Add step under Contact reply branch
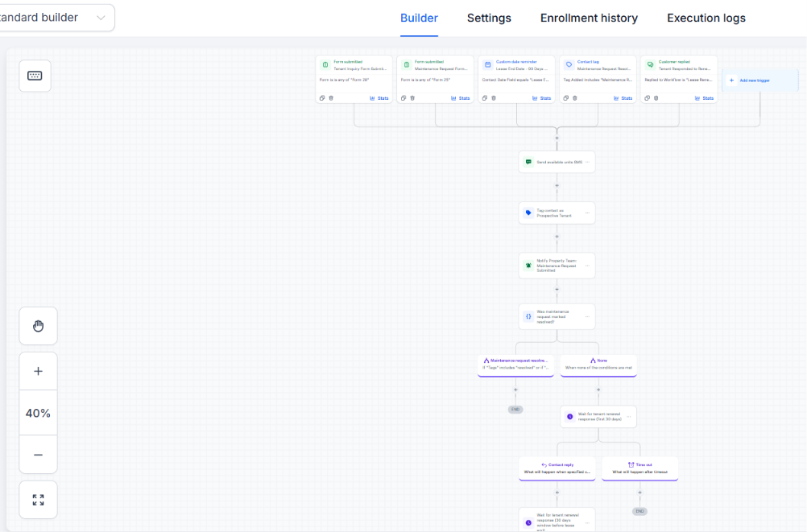Image resolution: width=807 pixels, height=532 pixels. [x=557, y=493]
